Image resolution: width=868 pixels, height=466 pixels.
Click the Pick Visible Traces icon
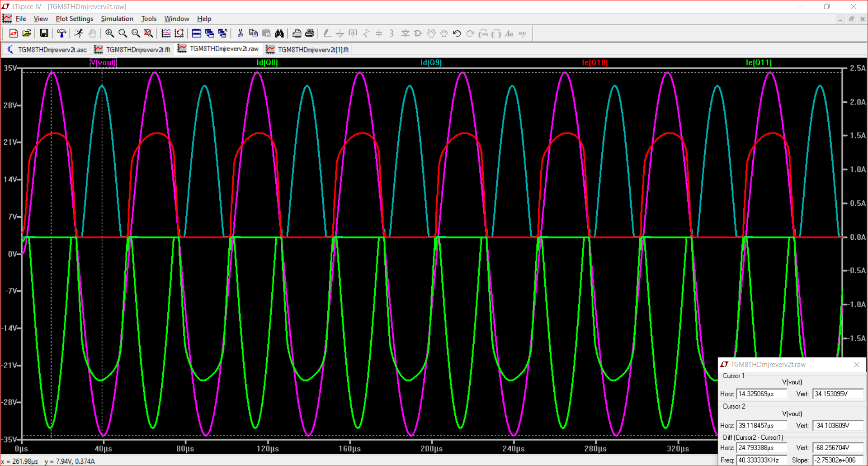click(179, 33)
